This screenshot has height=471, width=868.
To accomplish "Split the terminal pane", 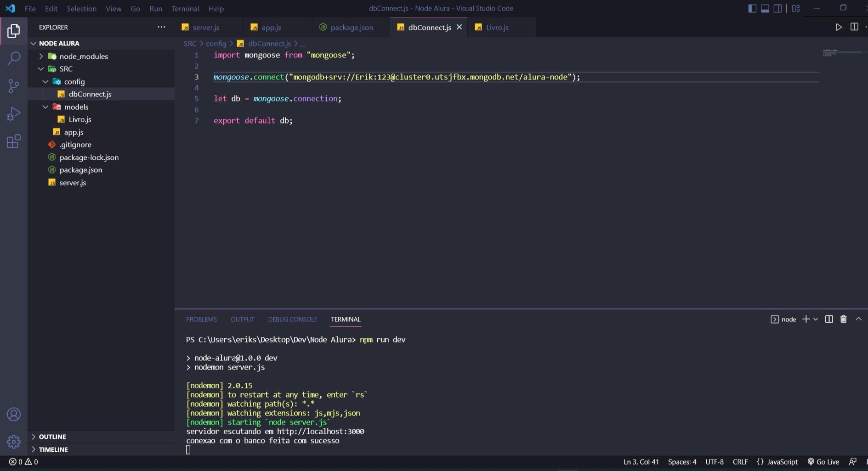I will (x=829, y=319).
